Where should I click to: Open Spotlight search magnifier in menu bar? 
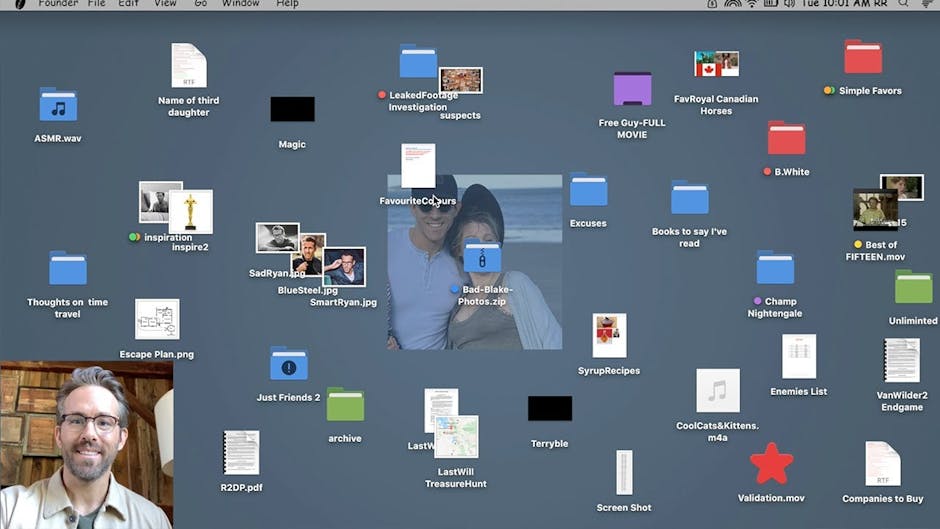coord(903,4)
